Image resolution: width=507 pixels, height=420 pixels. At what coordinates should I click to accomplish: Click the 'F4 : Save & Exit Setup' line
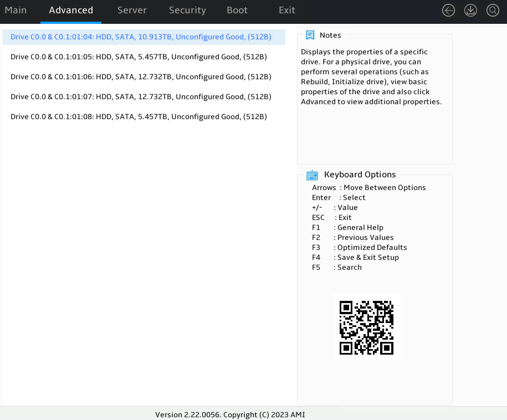(x=355, y=258)
